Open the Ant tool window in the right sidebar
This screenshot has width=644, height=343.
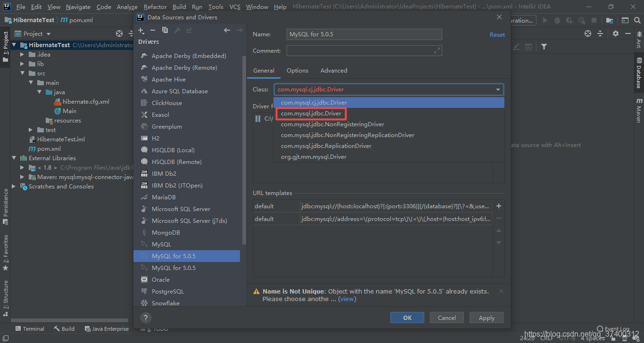pyautogui.click(x=639, y=40)
